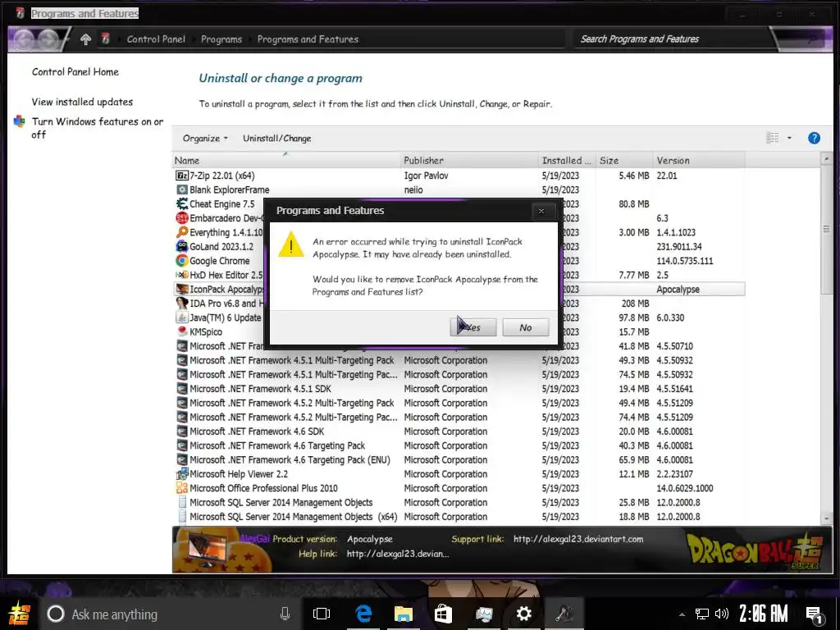Click the Microsoft Office Professional Plus icon

(x=182, y=488)
